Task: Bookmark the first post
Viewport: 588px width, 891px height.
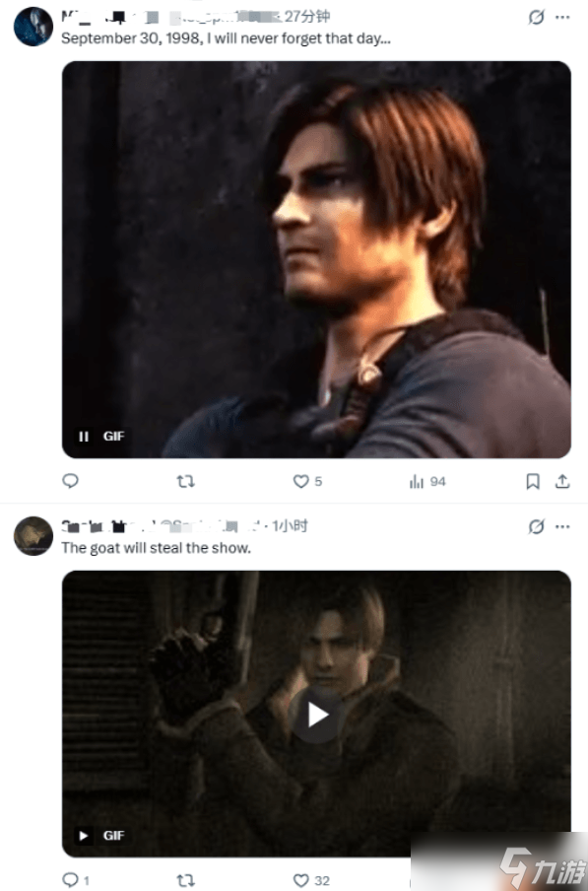Action: click(533, 482)
